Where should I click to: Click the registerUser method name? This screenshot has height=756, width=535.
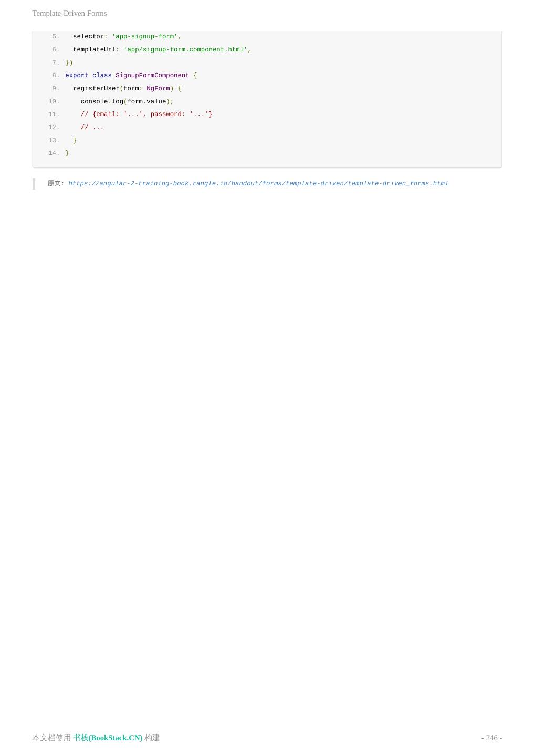96,89
